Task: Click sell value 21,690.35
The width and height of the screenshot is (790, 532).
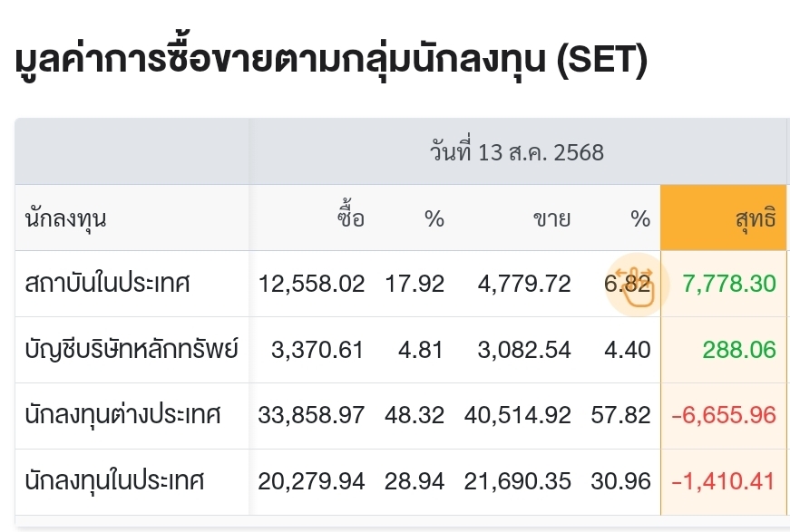Action: 517,481
